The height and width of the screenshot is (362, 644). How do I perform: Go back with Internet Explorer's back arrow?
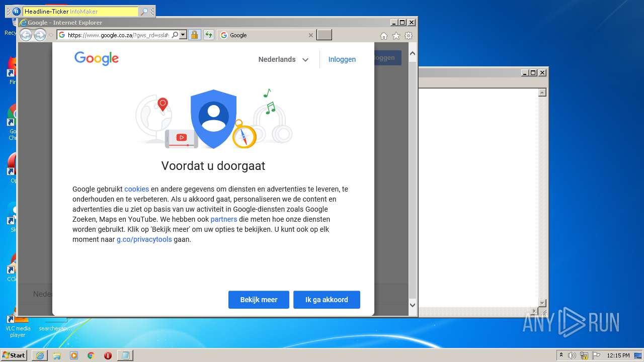pyautogui.click(x=26, y=35)
